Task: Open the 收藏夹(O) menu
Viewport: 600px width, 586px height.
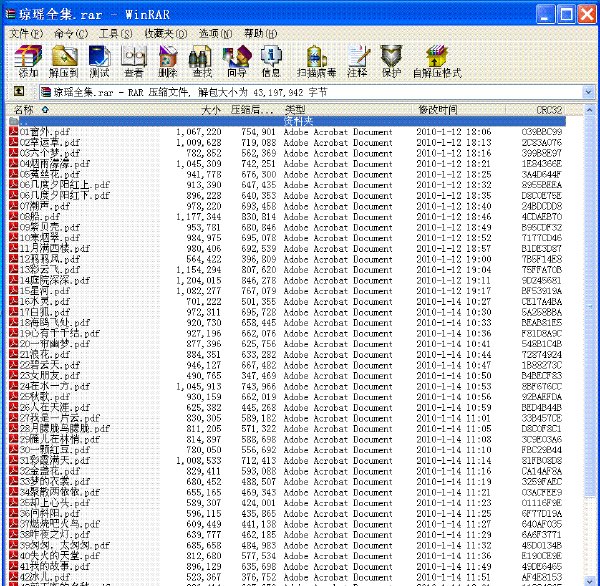Action: (x=166, y=34)
